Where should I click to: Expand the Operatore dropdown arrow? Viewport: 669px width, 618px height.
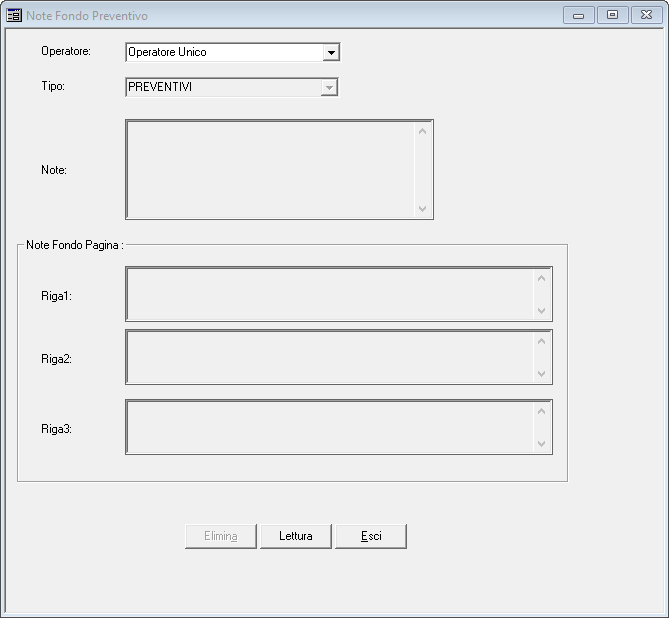(x=331, y=53)
